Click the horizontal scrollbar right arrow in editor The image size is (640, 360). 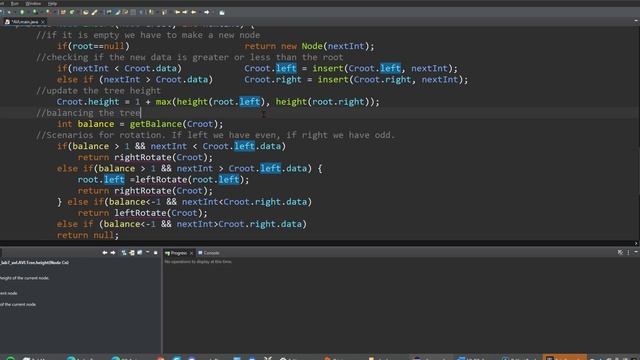636,243
